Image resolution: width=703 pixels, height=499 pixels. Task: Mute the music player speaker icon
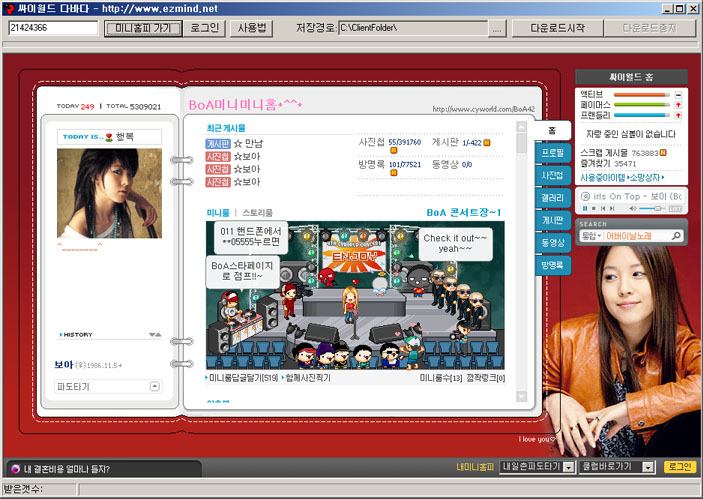tap(633, 208)
